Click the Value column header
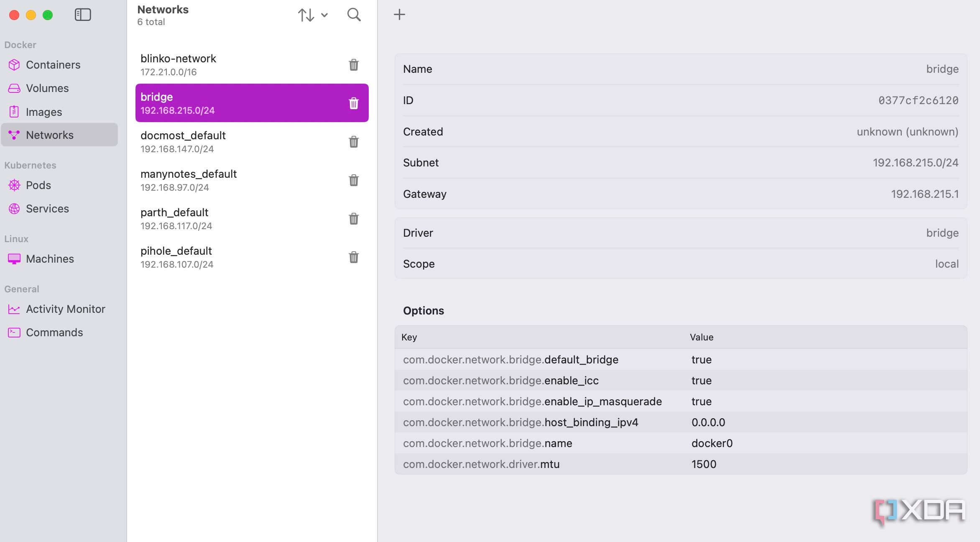 click(x=701, y=337)
